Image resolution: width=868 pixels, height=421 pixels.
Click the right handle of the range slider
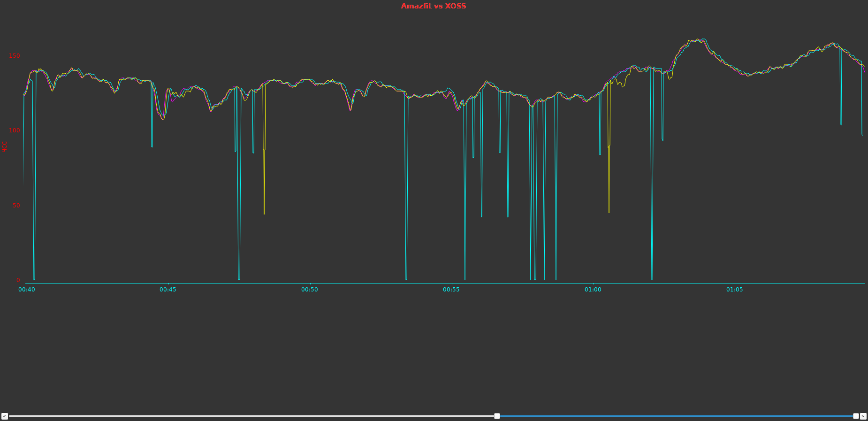[856, 416]
